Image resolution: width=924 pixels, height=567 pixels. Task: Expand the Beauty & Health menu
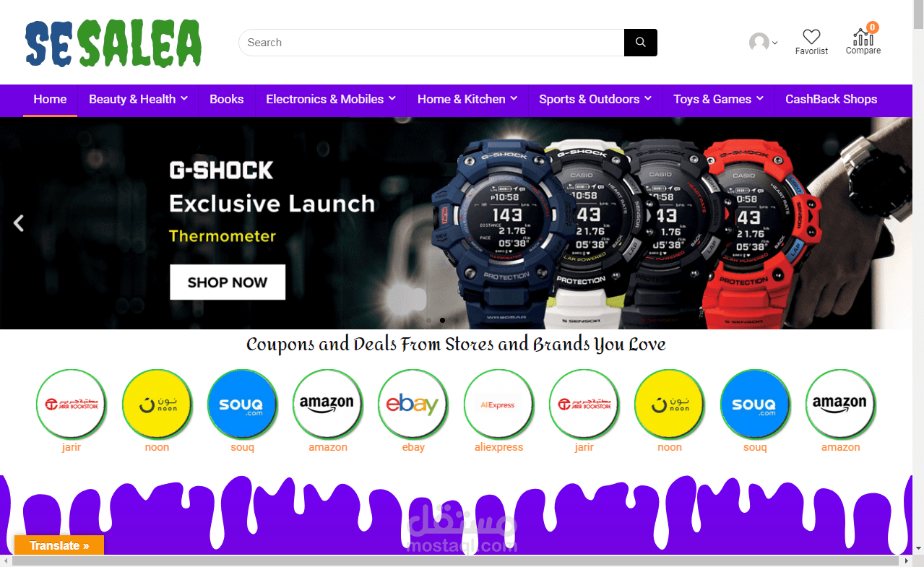[138, 100]
